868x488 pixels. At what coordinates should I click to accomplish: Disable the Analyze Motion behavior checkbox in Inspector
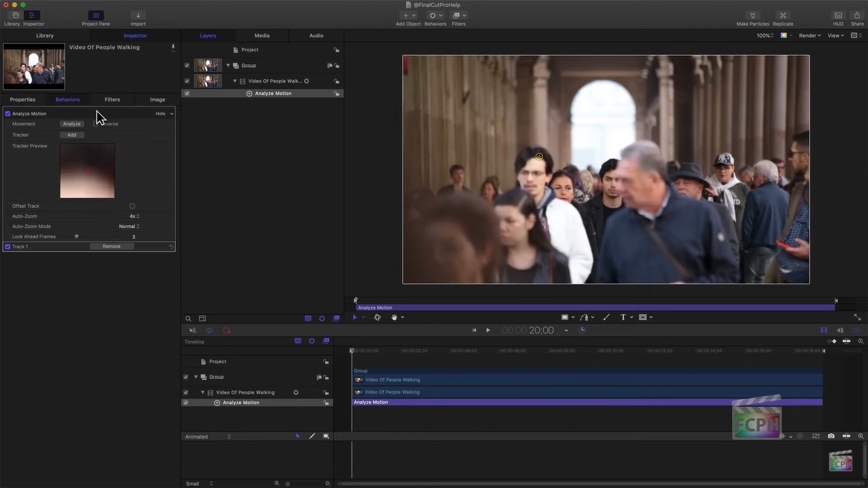coord(8,114)
